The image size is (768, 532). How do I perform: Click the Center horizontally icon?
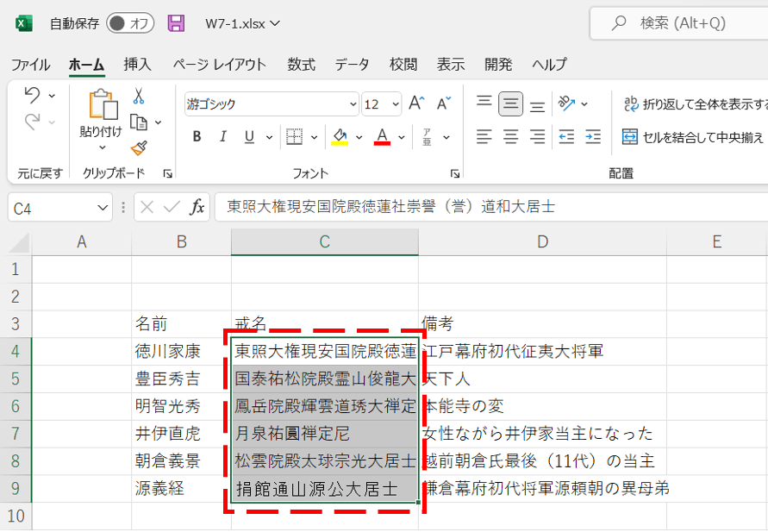pos(510,137)
